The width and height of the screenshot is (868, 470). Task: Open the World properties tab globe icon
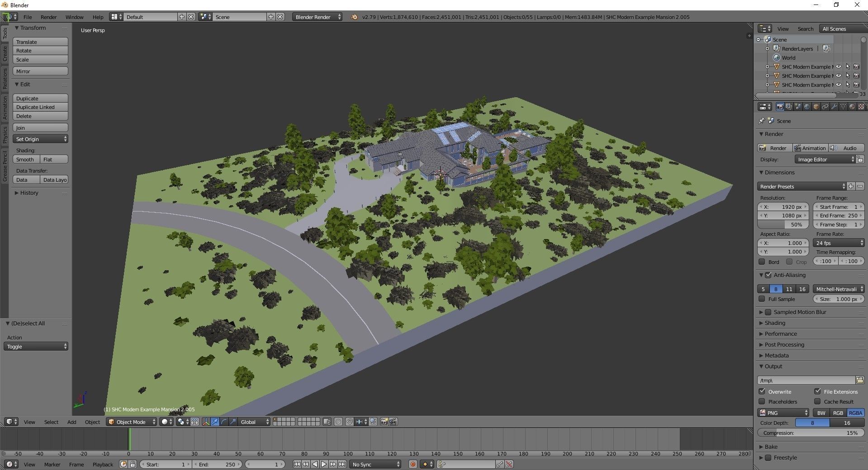pyautogui.click(x=807, y=107)
